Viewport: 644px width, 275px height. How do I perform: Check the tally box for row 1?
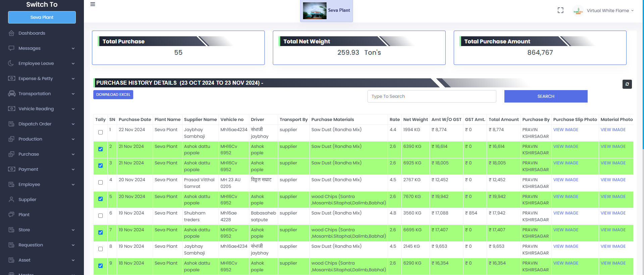coord(100,132)
